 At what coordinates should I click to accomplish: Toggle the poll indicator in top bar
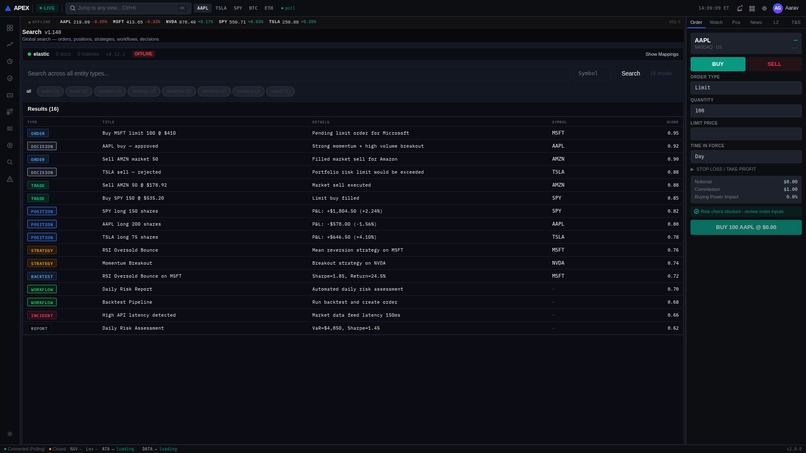coord(288,8)
